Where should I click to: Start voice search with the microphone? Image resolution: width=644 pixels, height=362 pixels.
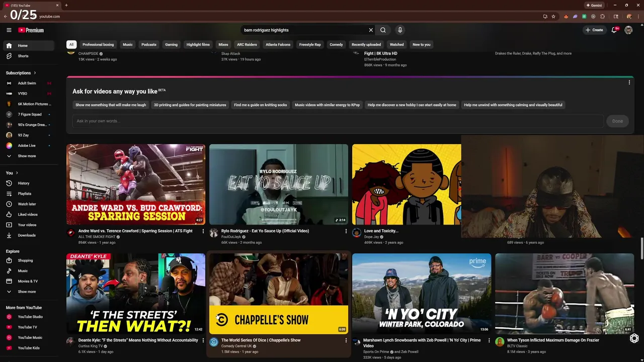[400, 30]
